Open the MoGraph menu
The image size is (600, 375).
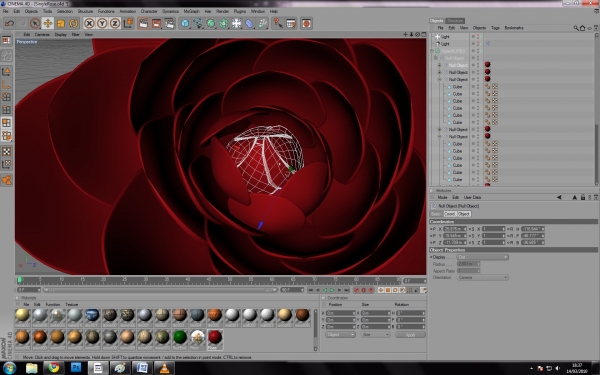click(191, 11)
